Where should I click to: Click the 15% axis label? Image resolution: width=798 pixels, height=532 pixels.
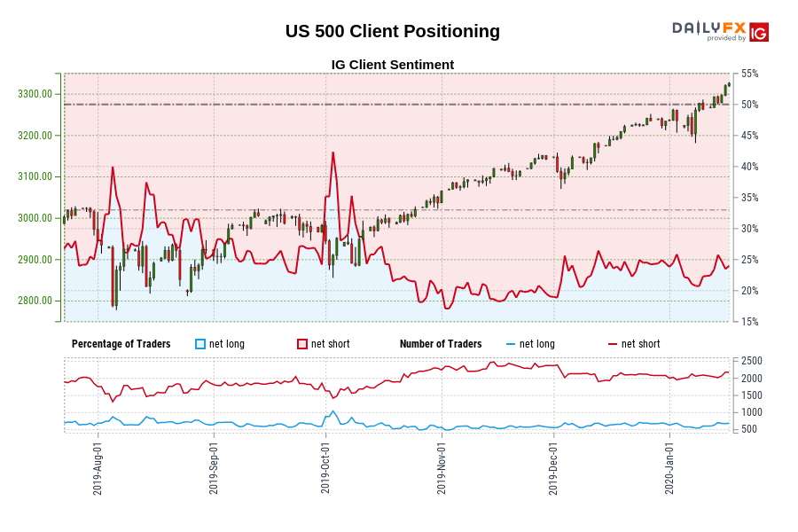click(749, 322)
